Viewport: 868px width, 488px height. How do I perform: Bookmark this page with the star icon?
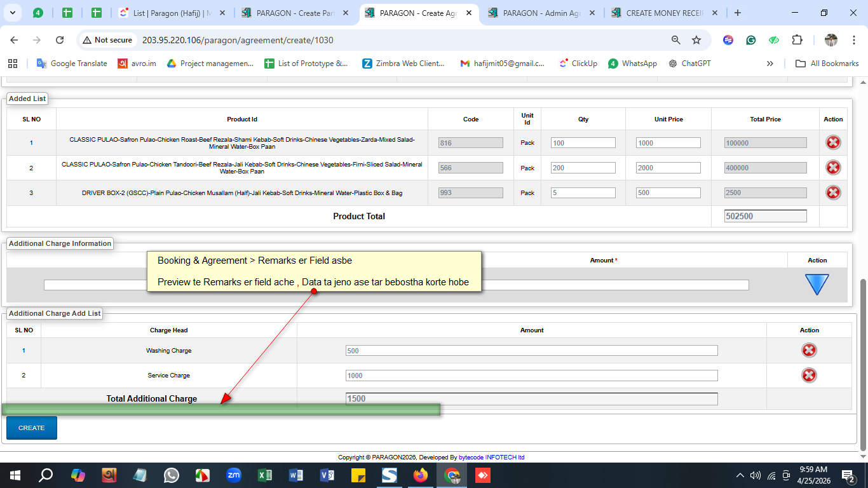tap(696, 40)
